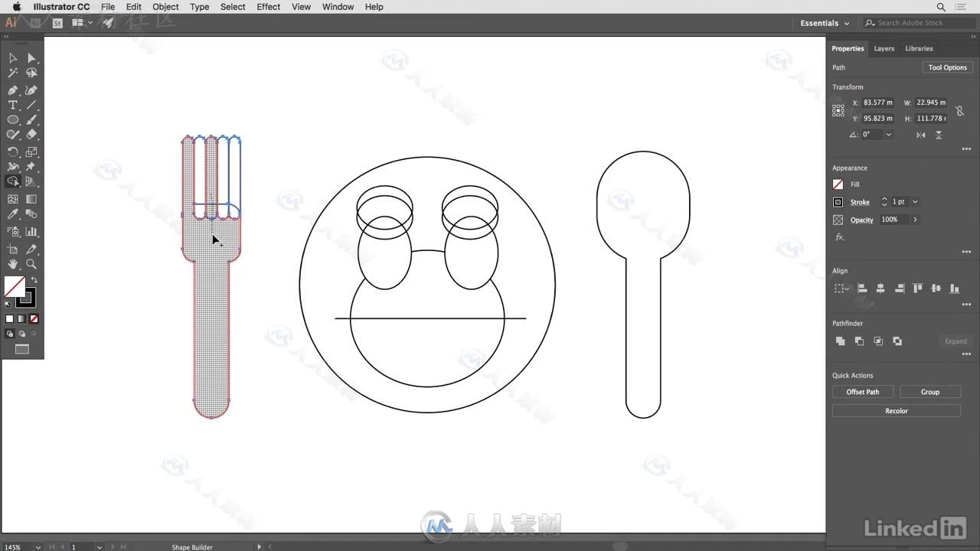Select the Shape Builder tool
The width and height of the screenshot is (980, 551).
point(13,181)
